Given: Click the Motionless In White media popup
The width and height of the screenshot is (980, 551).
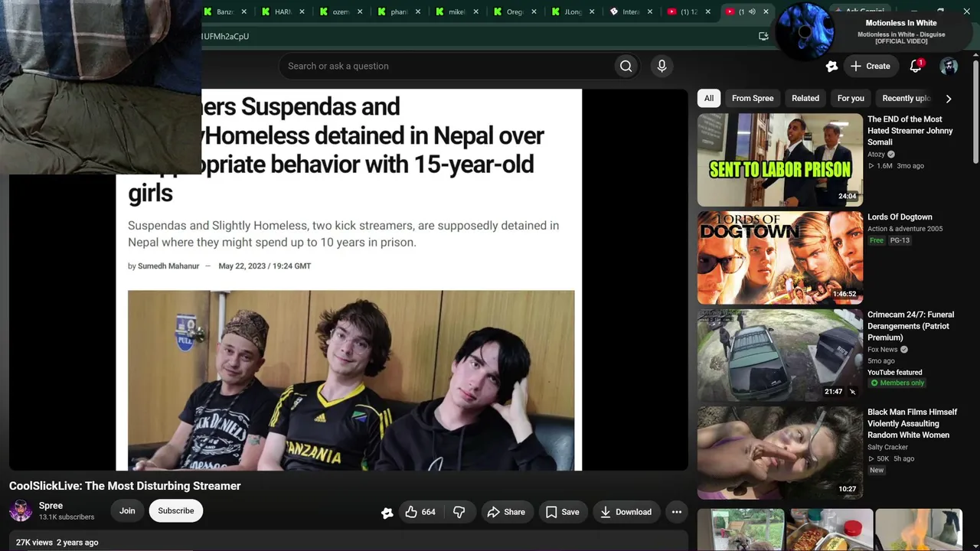Looking at the screenshot, I should point(875,32).
